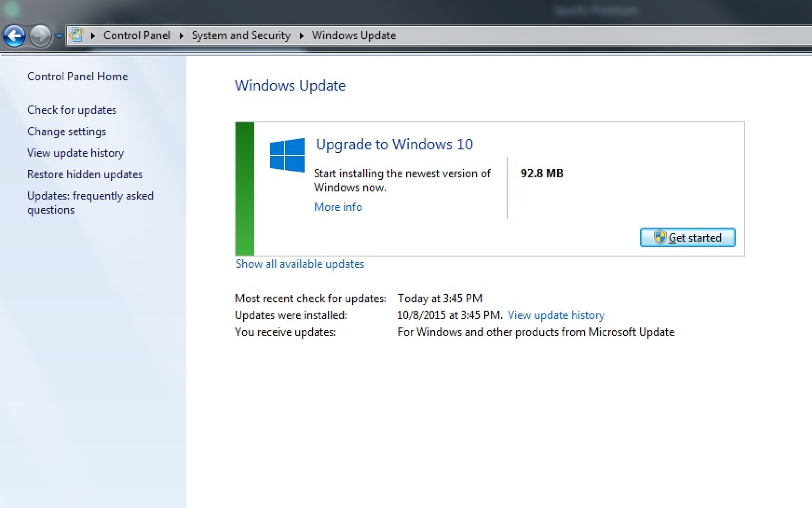Click the 'Start installing the newest version' text
Screen dimensions: 812x508
[x=402, y=181]
